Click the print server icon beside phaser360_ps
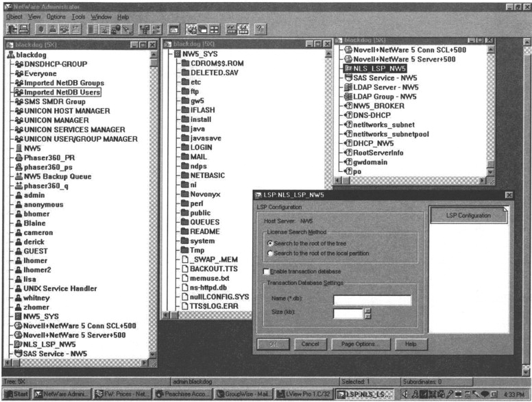 coord(19,167)
